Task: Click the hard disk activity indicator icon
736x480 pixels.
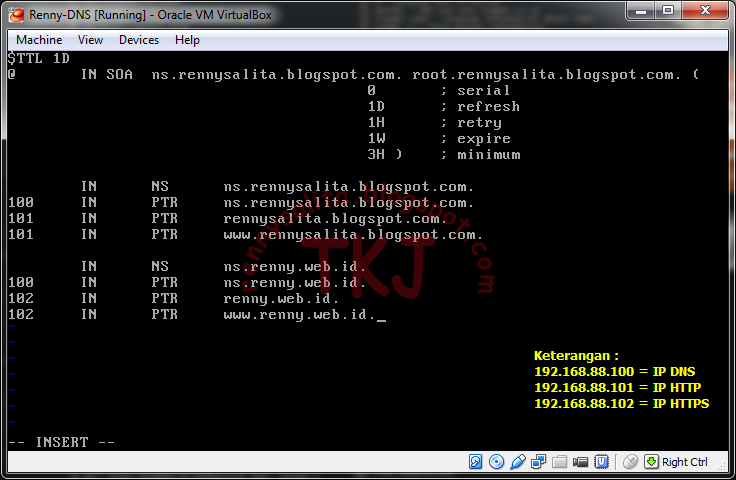Action: pyautogui.click(x=475, y=462)
